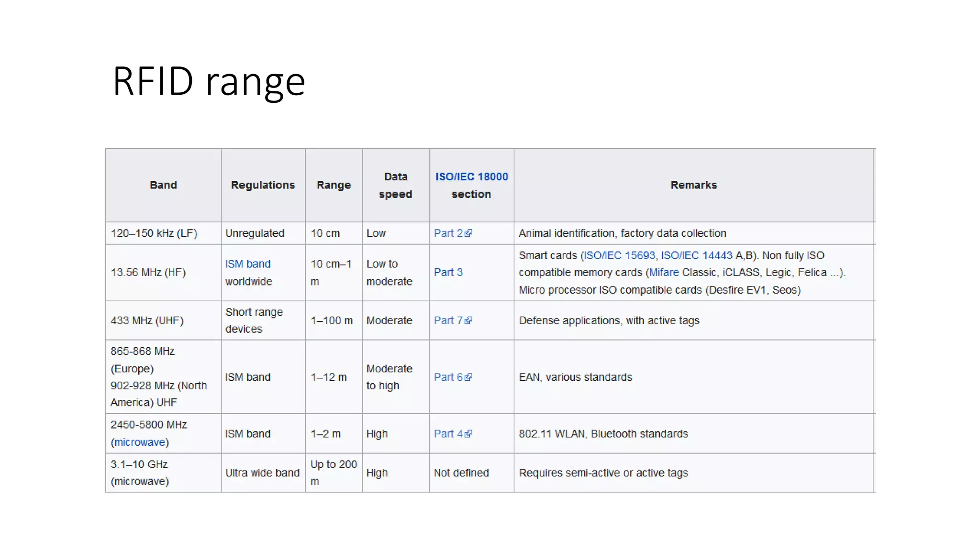Screen dimensions: 980x551
Task: Click Micro processor ISO compatible cards line
Action: (x=660, y=290)
